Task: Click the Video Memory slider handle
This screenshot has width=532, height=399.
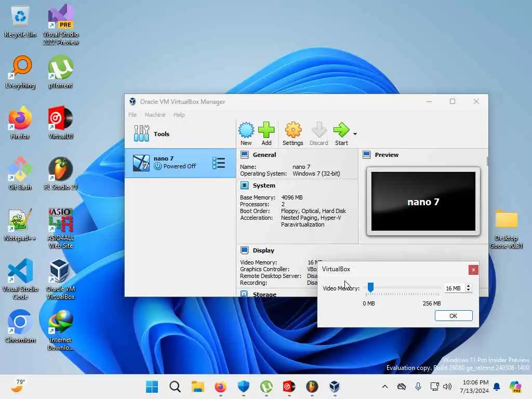Action: [370, 287]
